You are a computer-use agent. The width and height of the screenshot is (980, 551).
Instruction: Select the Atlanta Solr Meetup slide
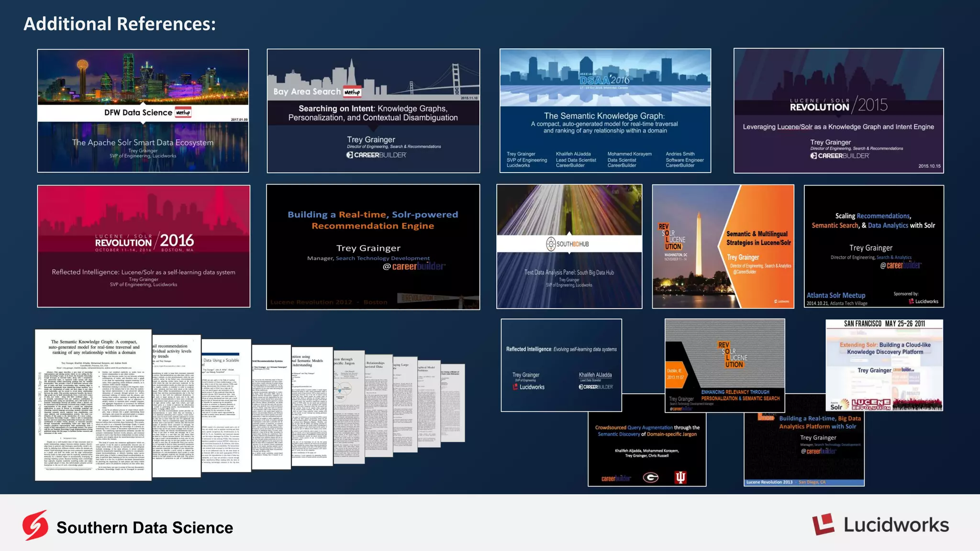(874, 246)
